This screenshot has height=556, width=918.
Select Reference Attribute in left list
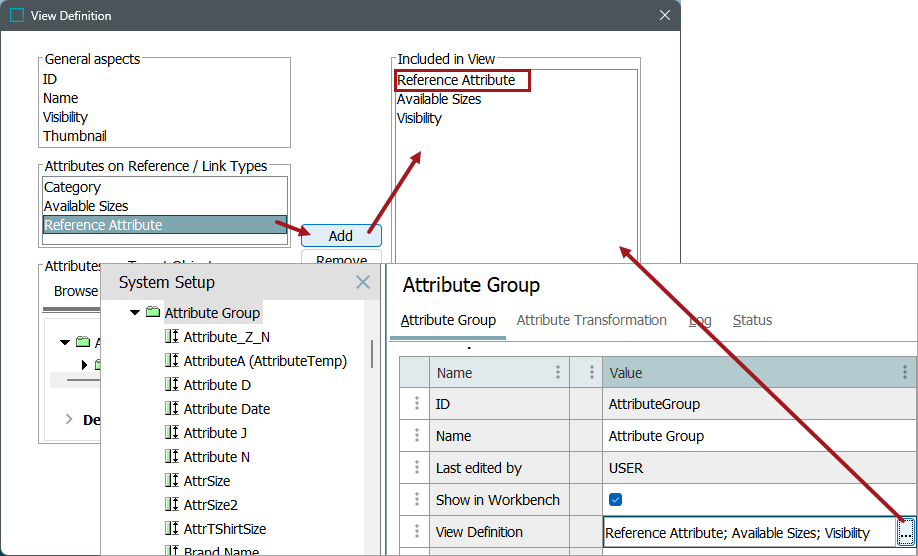165,225
